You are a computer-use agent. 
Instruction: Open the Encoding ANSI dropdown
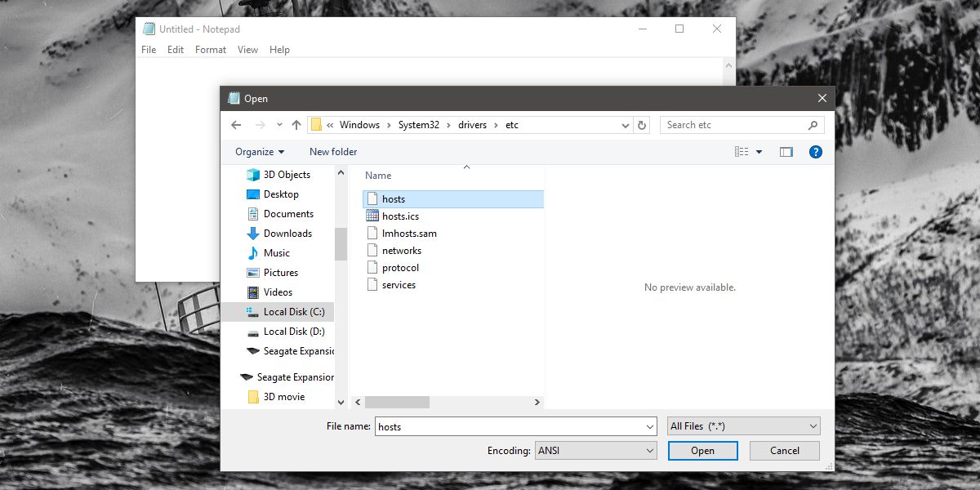coord(595,451)
